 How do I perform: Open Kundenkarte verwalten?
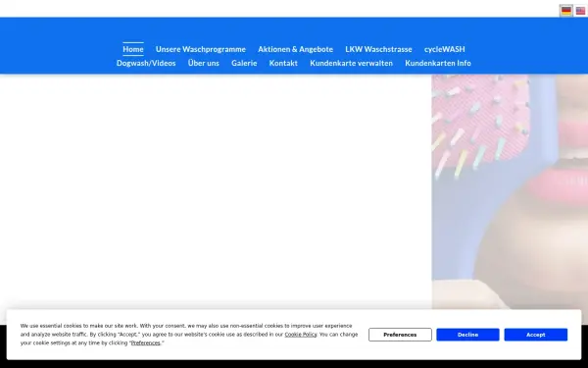[x=352, y=63]
